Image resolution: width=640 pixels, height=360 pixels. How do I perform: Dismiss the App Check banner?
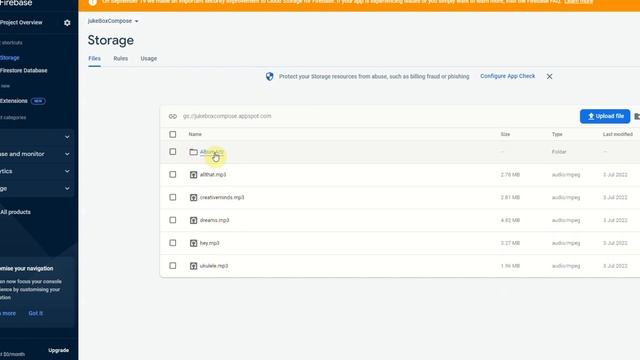tap(549, 76)
